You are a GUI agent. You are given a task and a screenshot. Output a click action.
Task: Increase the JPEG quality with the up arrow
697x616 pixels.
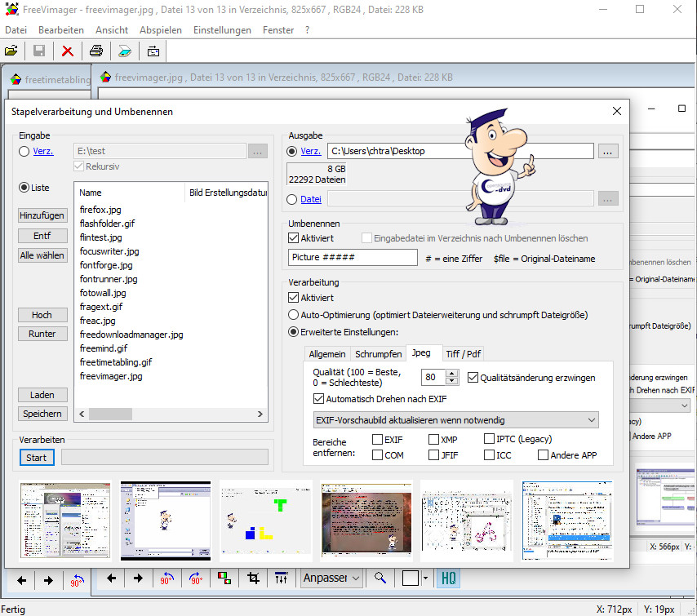click(451, 374)
